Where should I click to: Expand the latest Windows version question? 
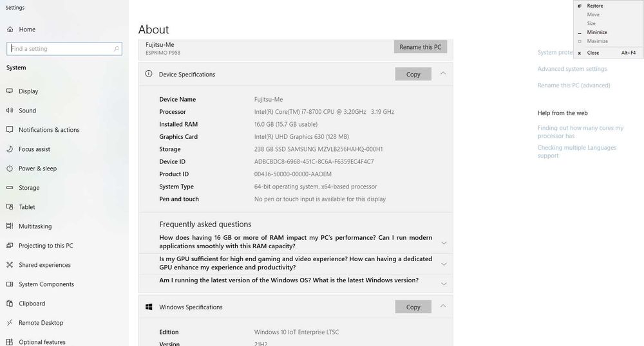coord(444,284)
